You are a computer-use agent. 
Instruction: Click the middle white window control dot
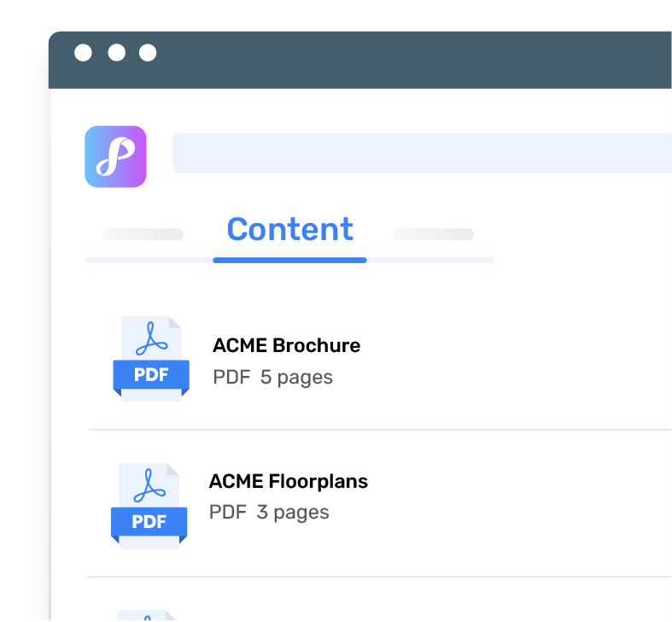pos(117,53)
